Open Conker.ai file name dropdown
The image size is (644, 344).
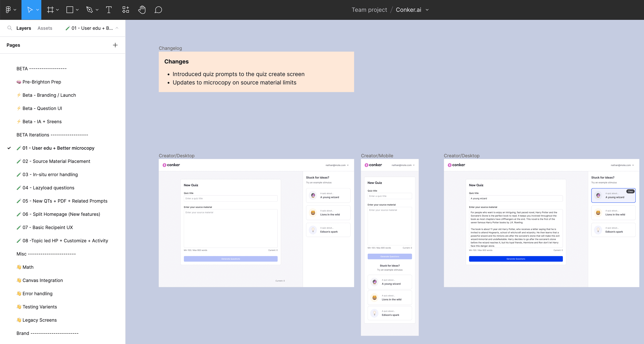click(427, 10)
